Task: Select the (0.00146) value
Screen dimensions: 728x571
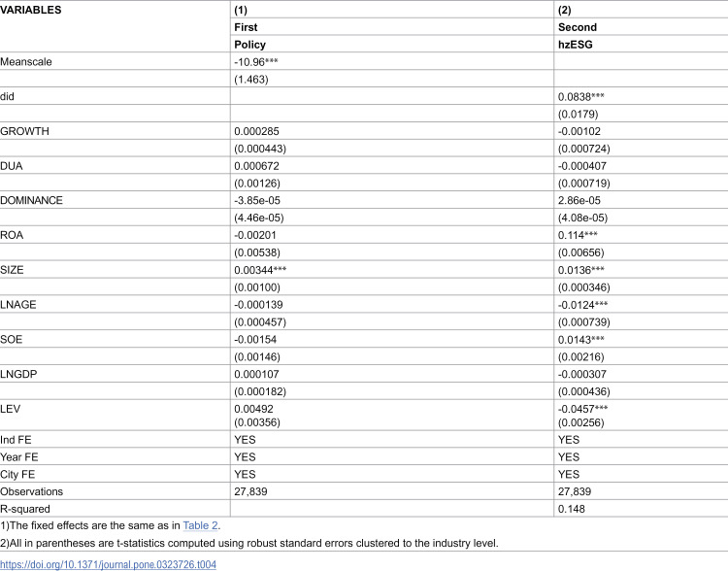Action: pos(257,356)
